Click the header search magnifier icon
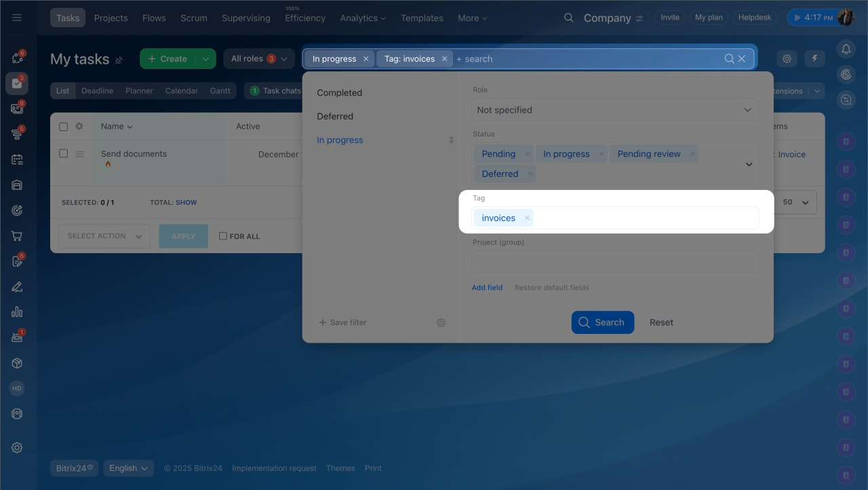The height and width of the screenshot is (490, 868). pyautogui.click(x=568, y=18)
